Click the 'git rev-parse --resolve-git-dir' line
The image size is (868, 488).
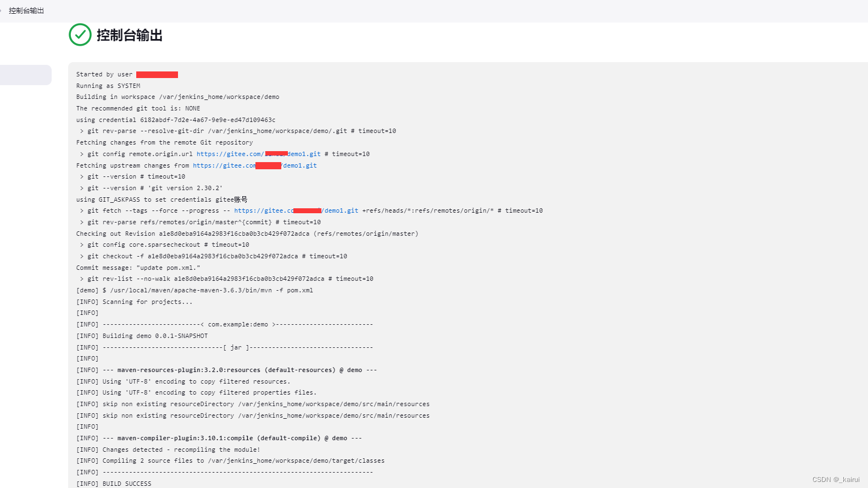pos(237,131)
